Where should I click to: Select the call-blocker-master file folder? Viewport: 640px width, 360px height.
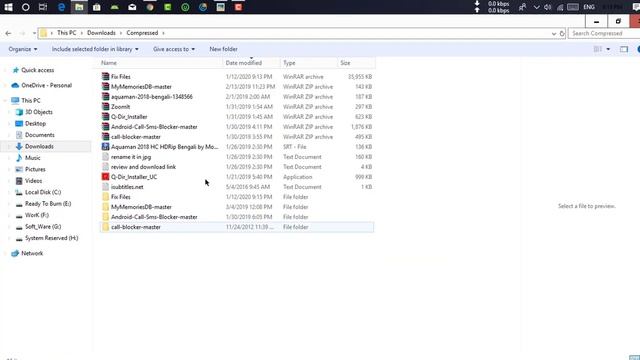(x=237, y=227)
